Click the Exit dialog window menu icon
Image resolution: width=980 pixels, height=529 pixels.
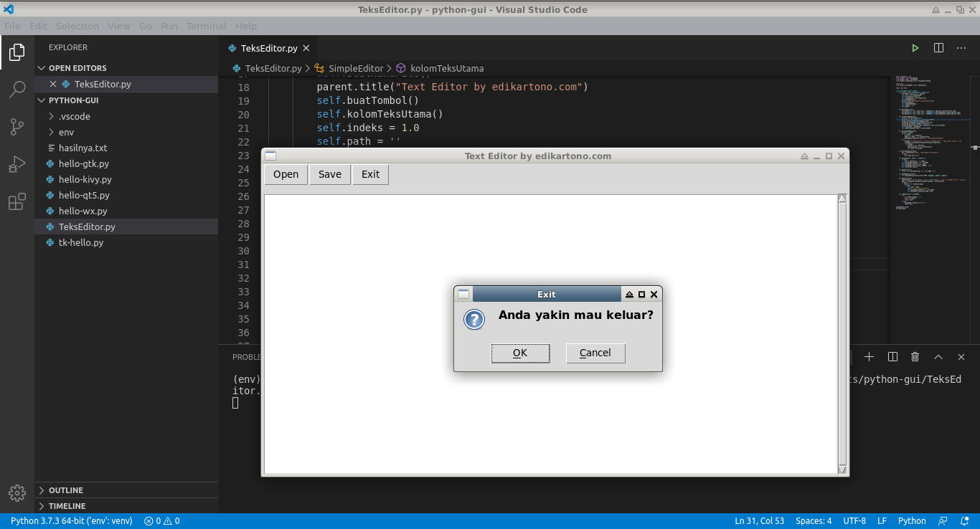point(463,294)
